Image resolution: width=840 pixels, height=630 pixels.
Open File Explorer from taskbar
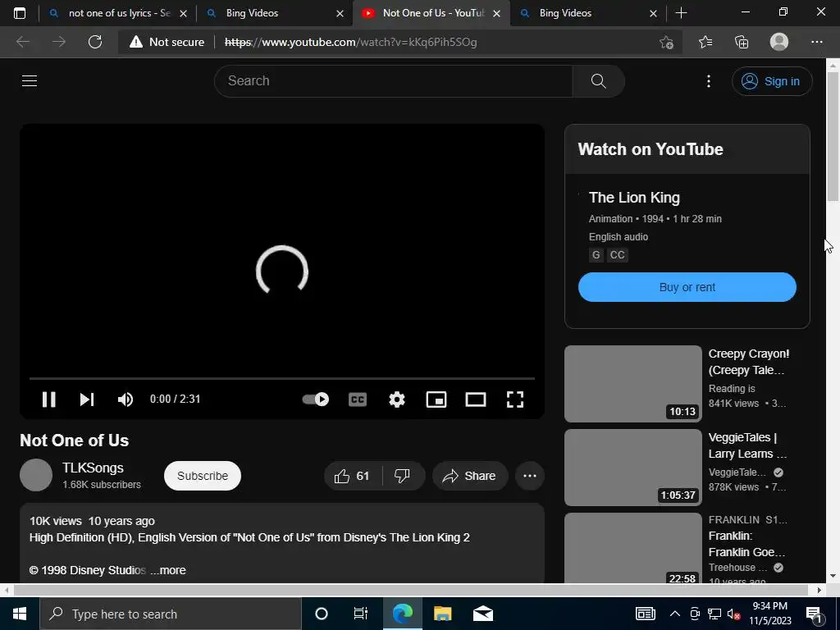(x=442, y=614)
